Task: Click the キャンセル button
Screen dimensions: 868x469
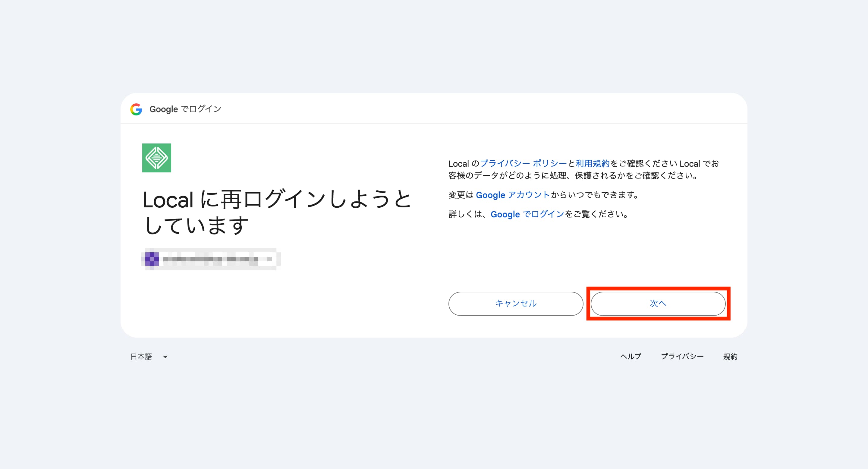Action: (x=516, y=304)
